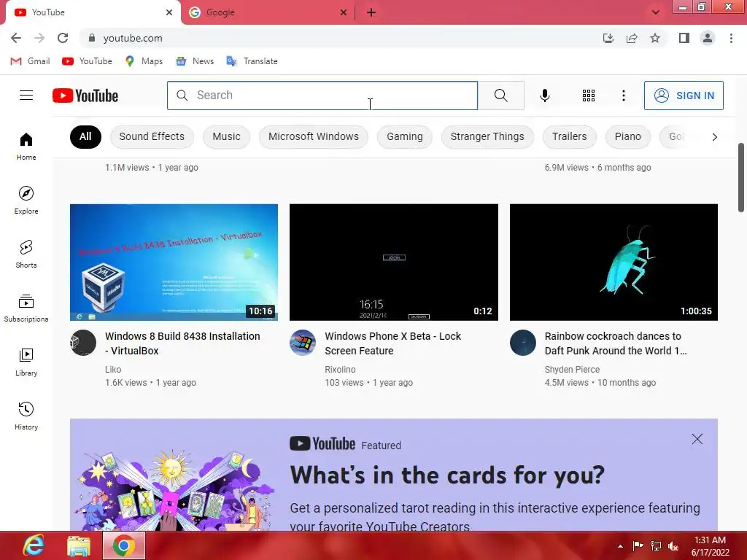
Task: Close the YouTube tab
Action: click(x=169, y=12)
